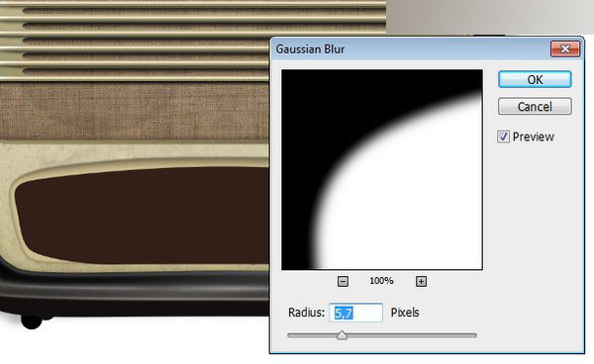This screenshot has height=364, width=594.
Task: Click OK in the Gaussian Blur dialog
Action: point(535,79)
